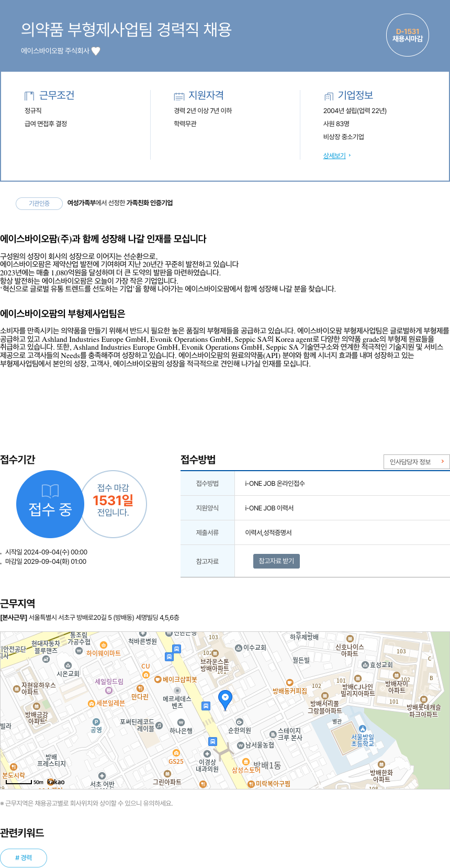Click the 지원자격 calendar icon
Screen dimensions: 450x868
179,96
